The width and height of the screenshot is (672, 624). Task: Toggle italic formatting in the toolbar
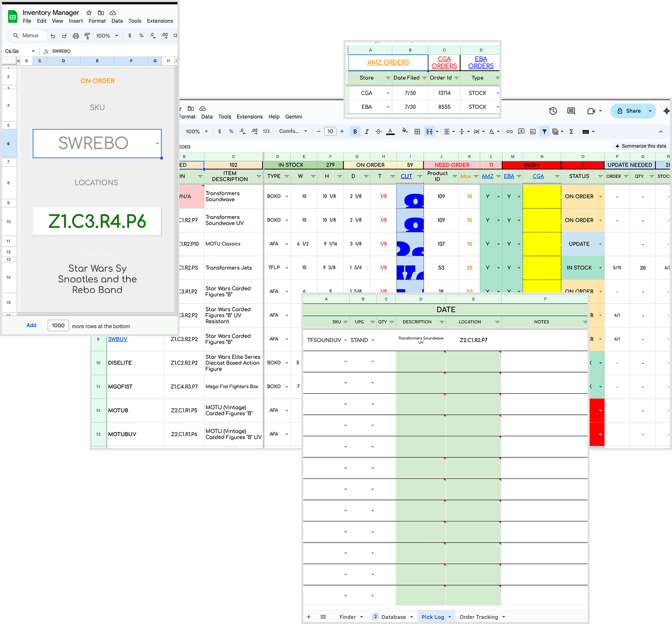click(x=367, y=131)
